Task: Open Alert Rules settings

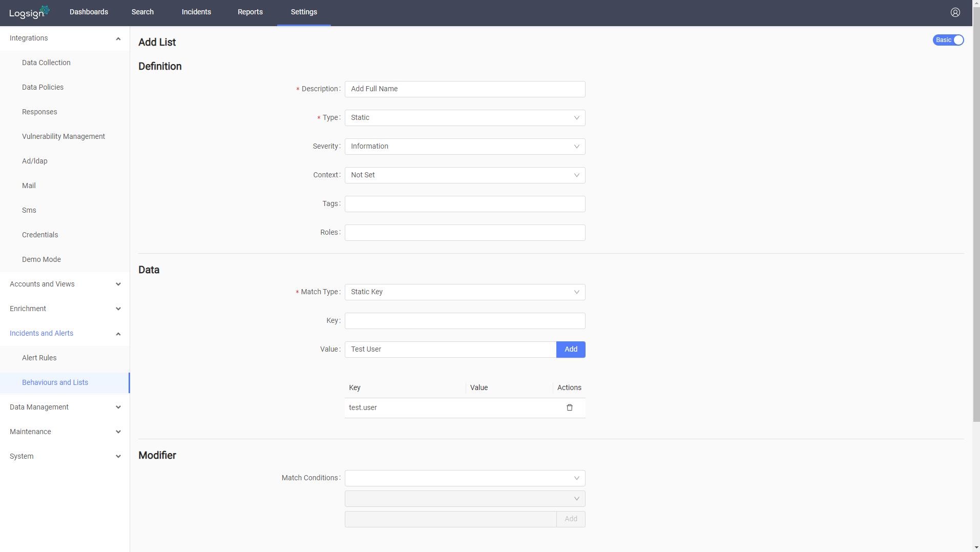Action: 39,358
